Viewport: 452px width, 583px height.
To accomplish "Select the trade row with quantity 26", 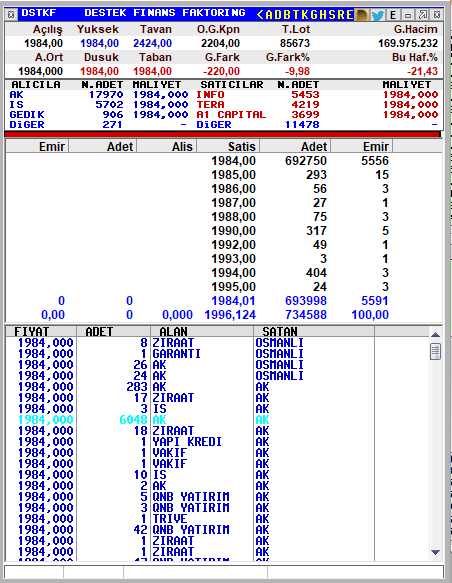I will click(190, 365).
